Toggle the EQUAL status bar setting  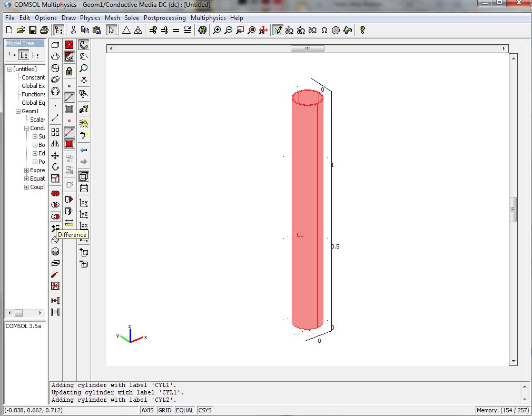pyautogui.click(x=184, y=410)
